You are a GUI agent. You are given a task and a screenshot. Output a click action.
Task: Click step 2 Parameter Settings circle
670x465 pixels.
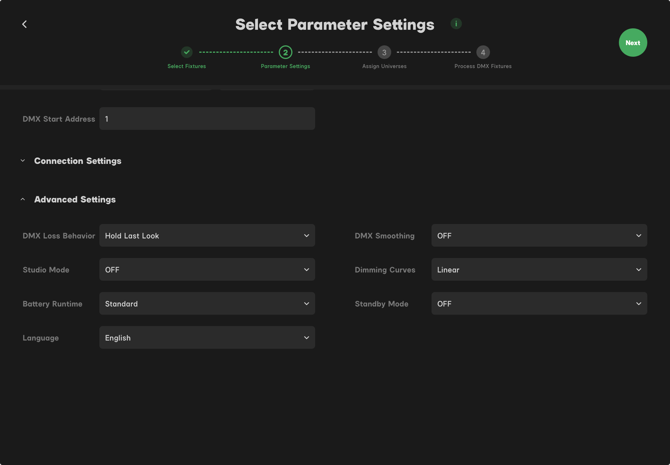pos(285,52)
